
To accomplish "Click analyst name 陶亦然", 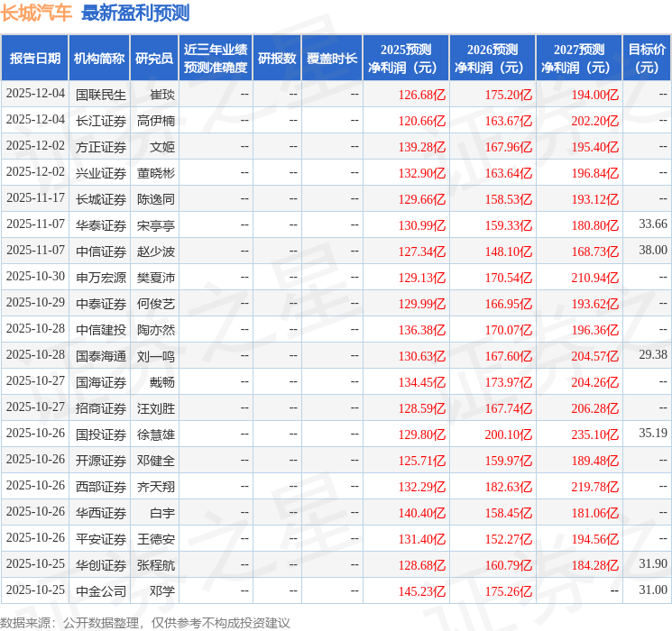I will point(156,329).
